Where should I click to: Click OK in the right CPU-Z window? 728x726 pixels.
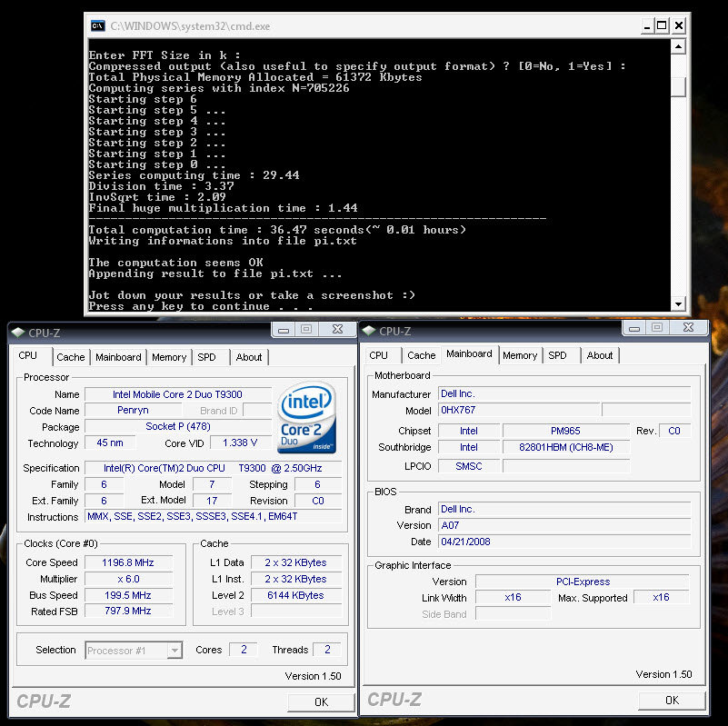673,700
